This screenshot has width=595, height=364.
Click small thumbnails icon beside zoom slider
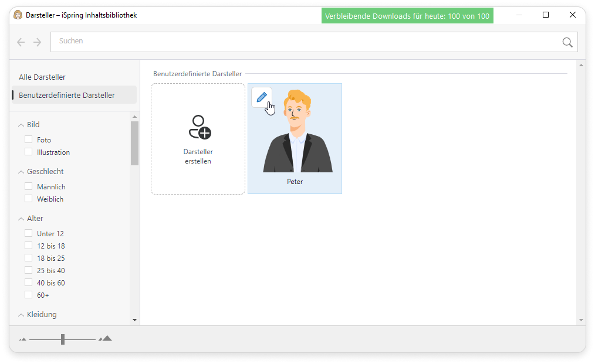pos(23,339)
